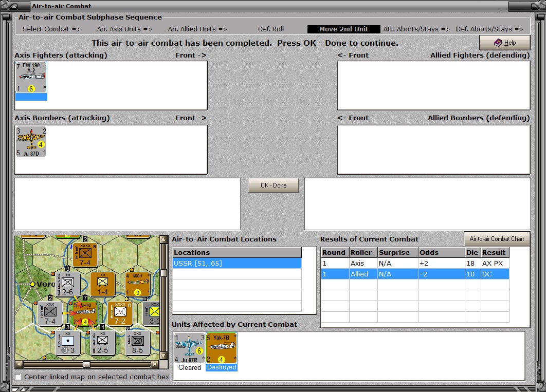Click the +2 odds cell
This screenshot has height=392, width=546.
(x=441, y=264)
